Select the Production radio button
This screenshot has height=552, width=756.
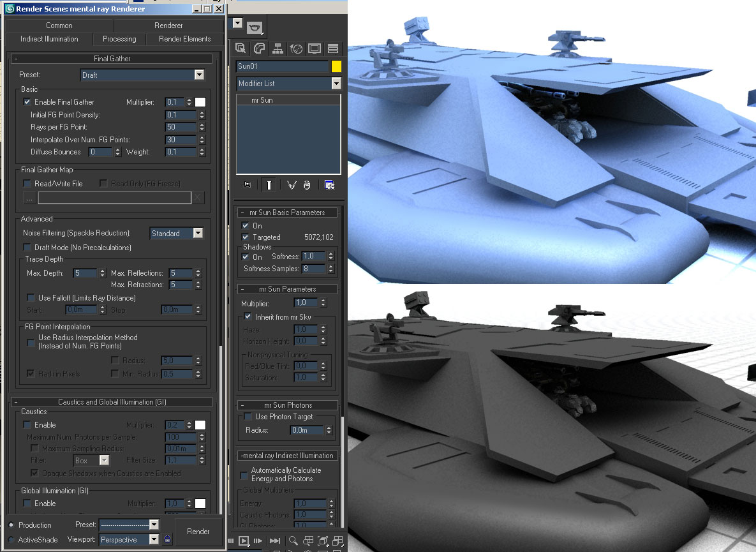tap(11, 525)
